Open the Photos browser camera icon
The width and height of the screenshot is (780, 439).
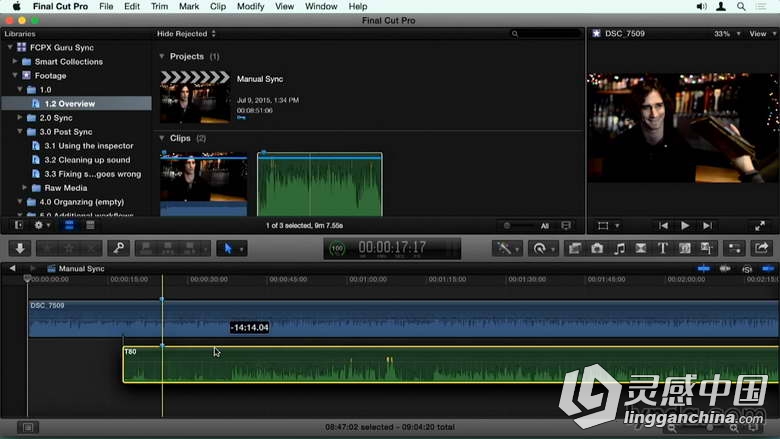click(597, 248)
